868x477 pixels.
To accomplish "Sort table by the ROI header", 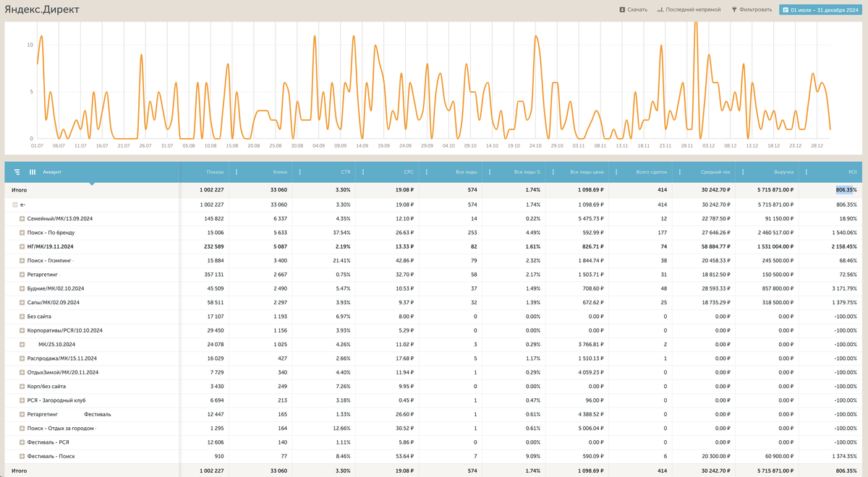I will click(852, 172).
